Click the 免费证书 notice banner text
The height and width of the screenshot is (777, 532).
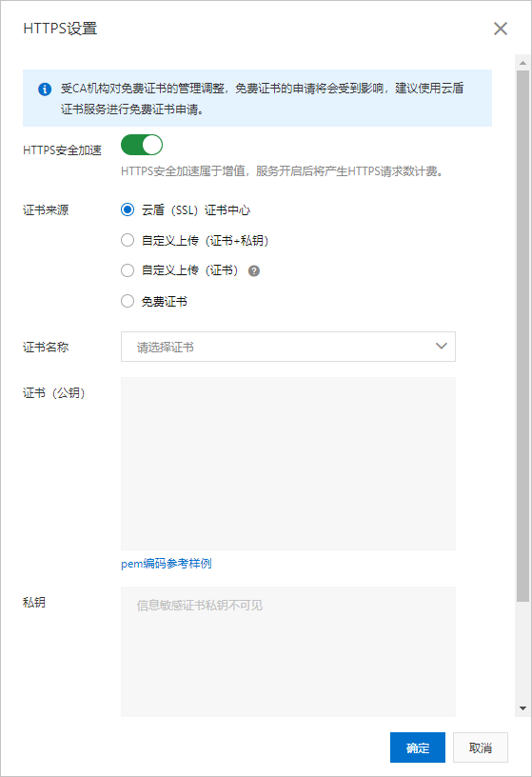(x=263, y=99)
